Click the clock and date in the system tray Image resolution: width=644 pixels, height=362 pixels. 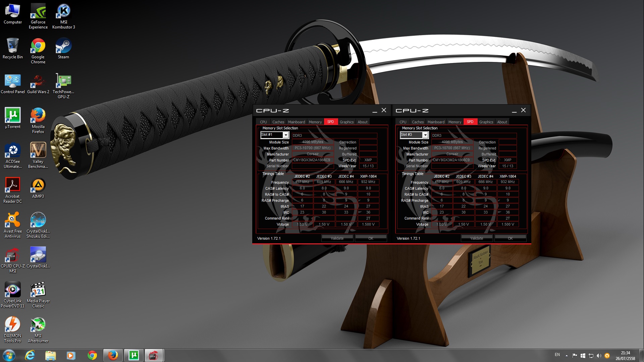pyautogui.click(x=625, y=356)
